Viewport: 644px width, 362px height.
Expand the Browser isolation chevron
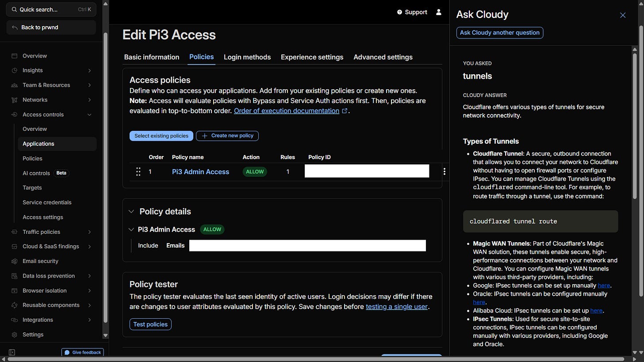89,290
